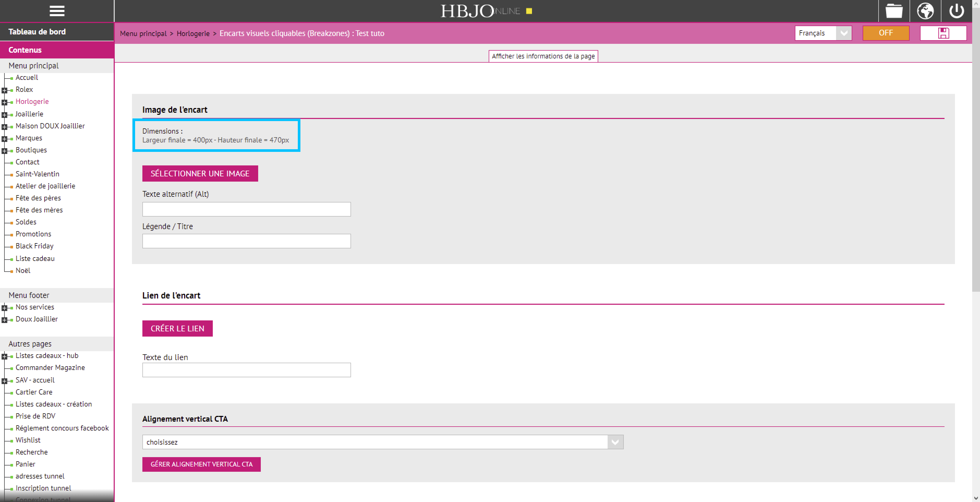Expand the Joaillerie tree node
The width and height of the screenshot is (980, 502).
click(4, 115)
